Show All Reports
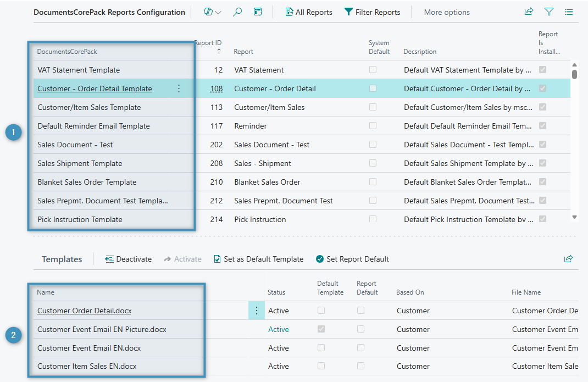This screenshot has width=588, height=382. pyautogui.click(x=309, y=12)
